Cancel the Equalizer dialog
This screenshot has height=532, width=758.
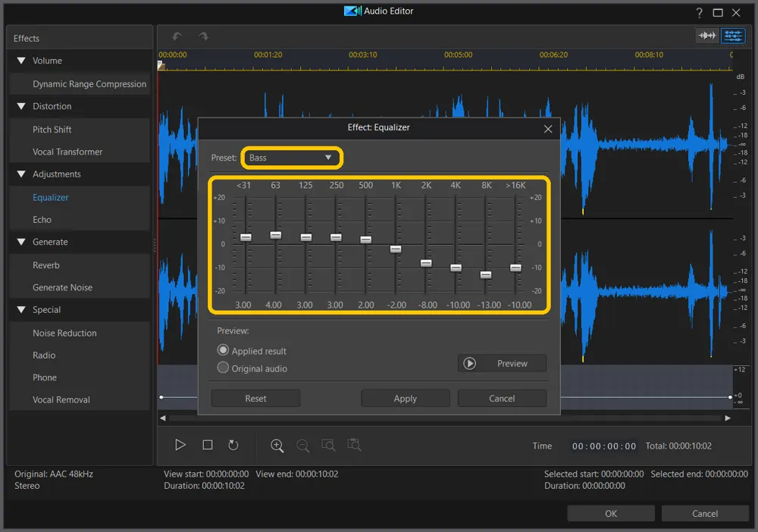(502, 398)
